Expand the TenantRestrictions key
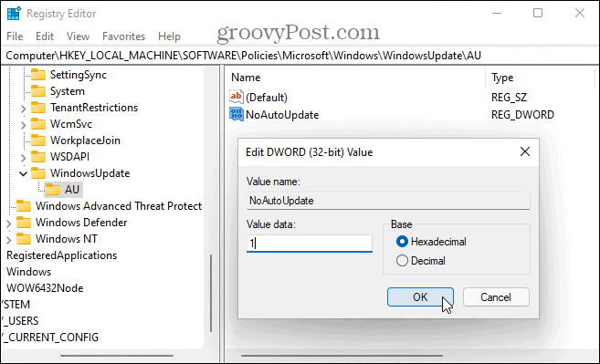The width and height of the screenshot is (600, 364). click(23, 109)
